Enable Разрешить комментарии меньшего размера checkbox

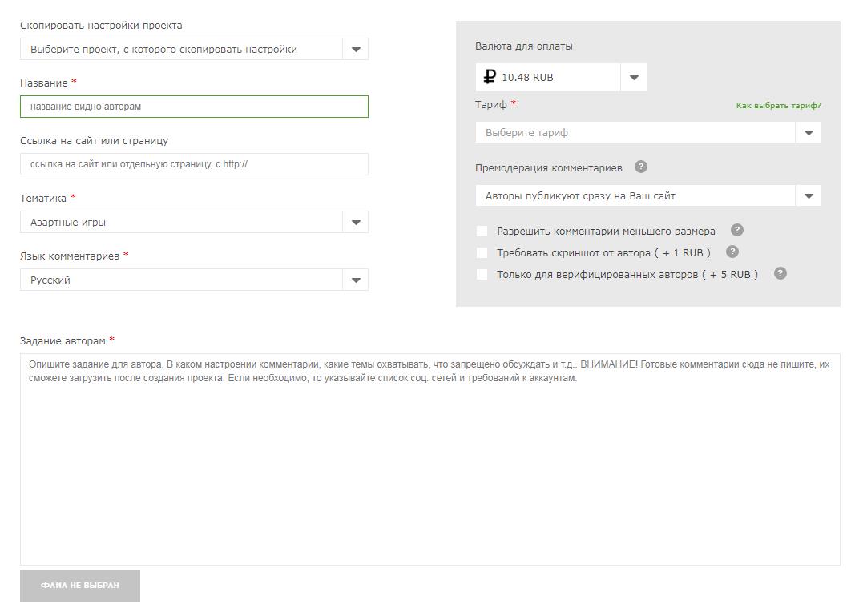pos(482,232)
